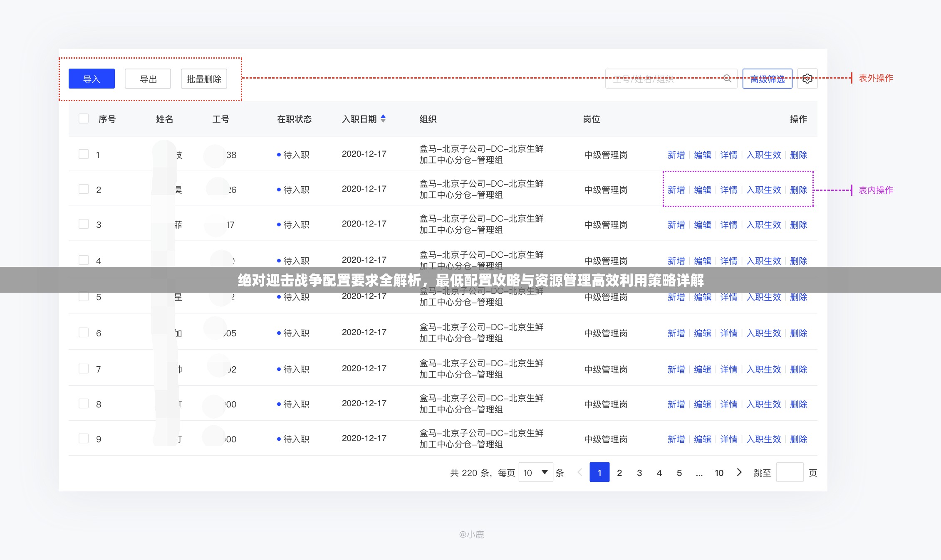Check the checkbox for row 7

(84, 369)
